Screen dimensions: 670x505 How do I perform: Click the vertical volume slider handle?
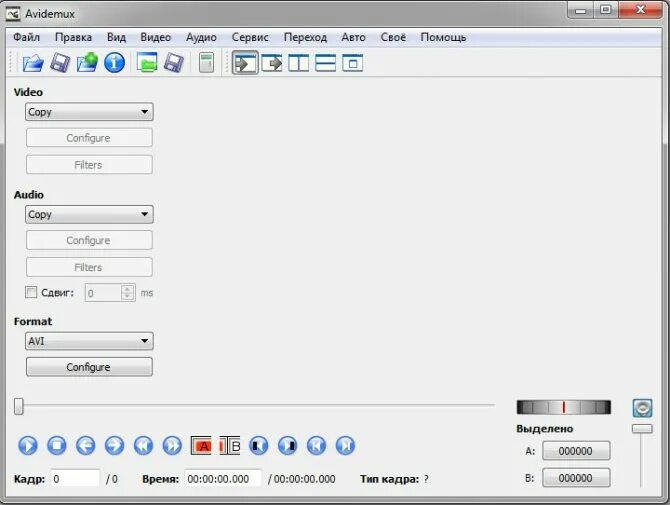point(642,429)
